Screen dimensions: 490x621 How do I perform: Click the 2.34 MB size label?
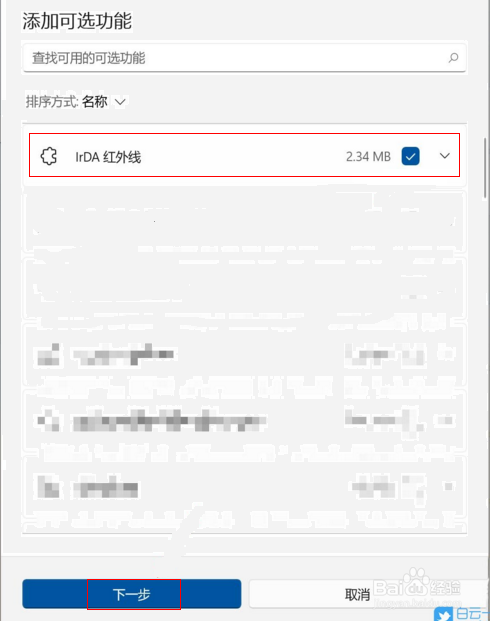[x=368, y=156]
